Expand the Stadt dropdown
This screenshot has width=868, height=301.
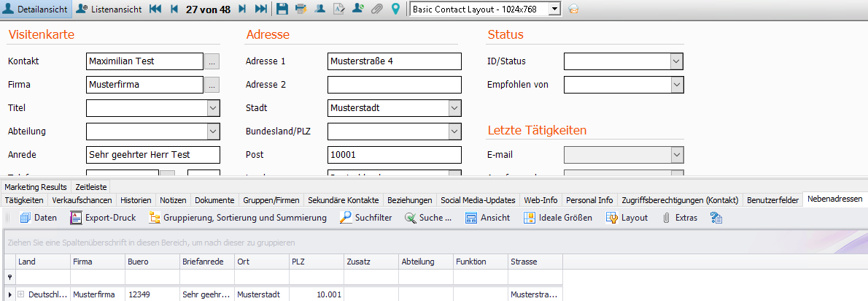coord(455,108)
